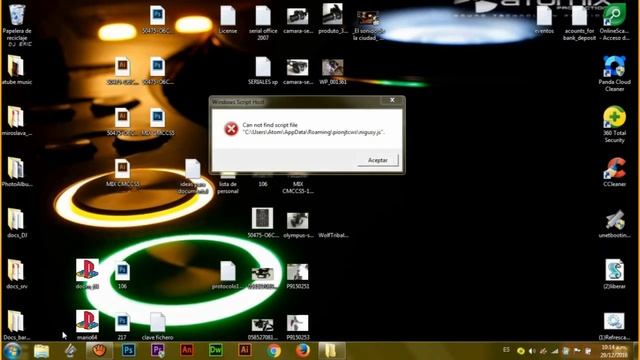Image resolution: width=640 pixels, height=360 pixels.
Task: Launch Premiere Pro from the taskbar
Action: pyautogui.click(x=158, y=351)
